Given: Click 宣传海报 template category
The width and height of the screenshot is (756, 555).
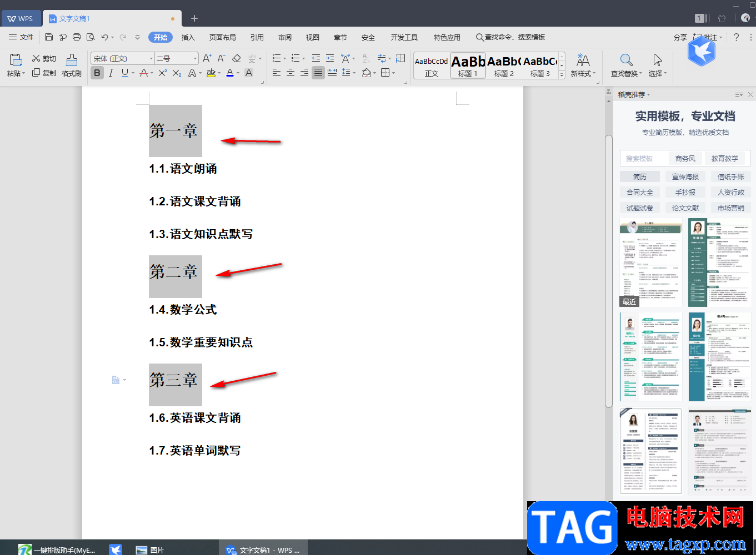Looking at the screenshot, I should pos(685,176).
